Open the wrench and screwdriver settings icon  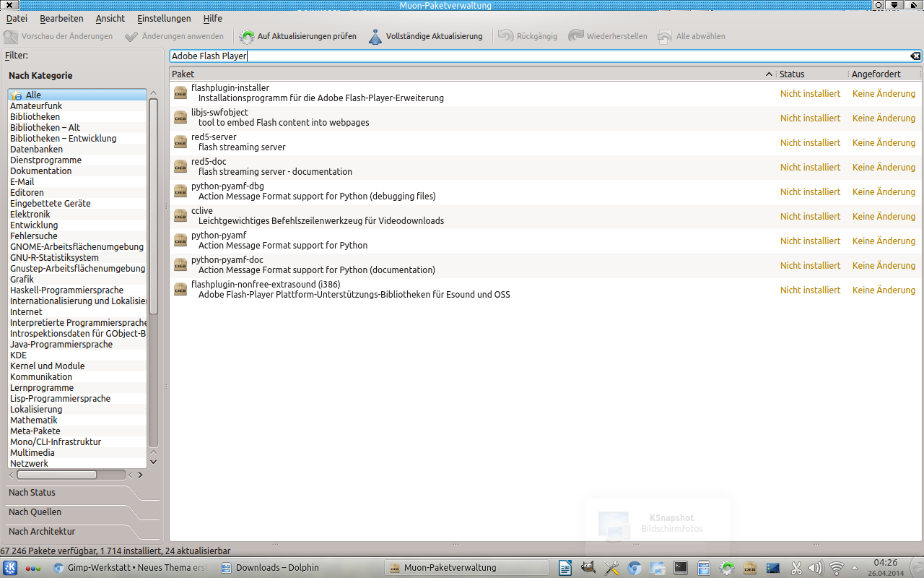(x=611, y=568)
